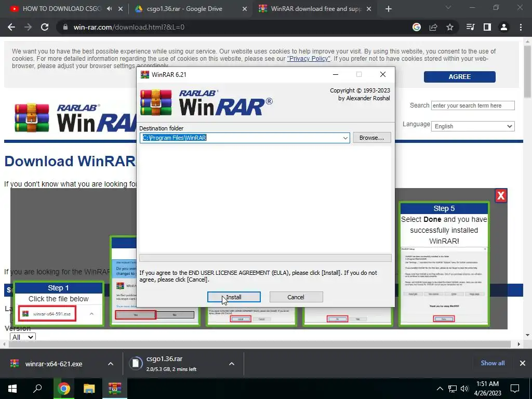Viewport: 532px width, 399px height.
Task: Expand the Destination folder dropdown
Action: 345,138
